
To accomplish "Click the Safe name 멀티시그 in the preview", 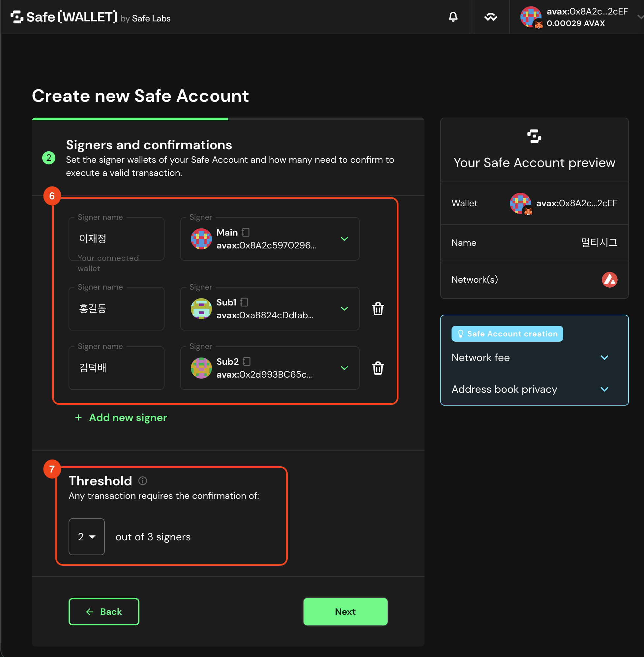I will tap(599, 243).
